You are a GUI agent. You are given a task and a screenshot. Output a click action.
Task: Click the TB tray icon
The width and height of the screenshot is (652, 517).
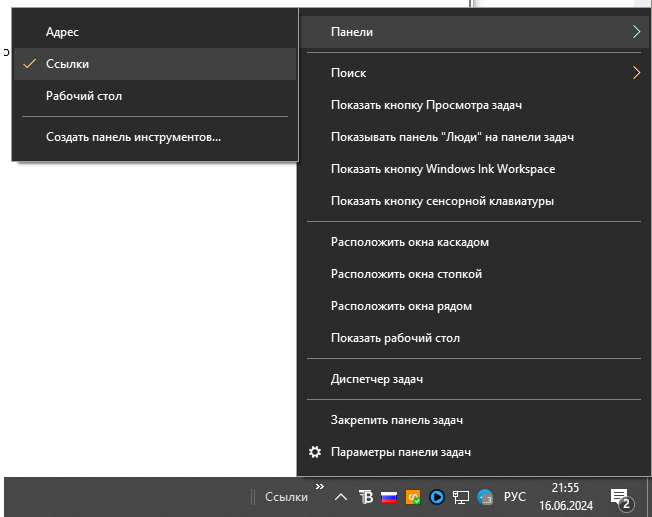366,497
